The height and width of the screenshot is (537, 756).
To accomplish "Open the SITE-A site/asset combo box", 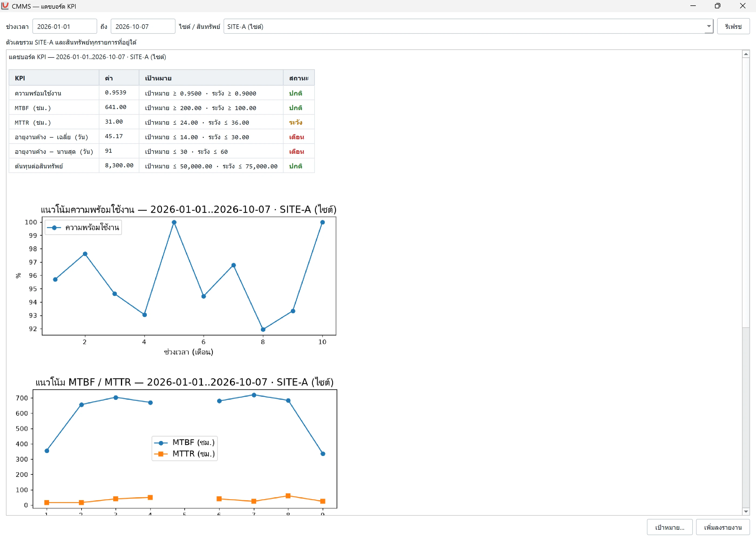I will [468, 26].
